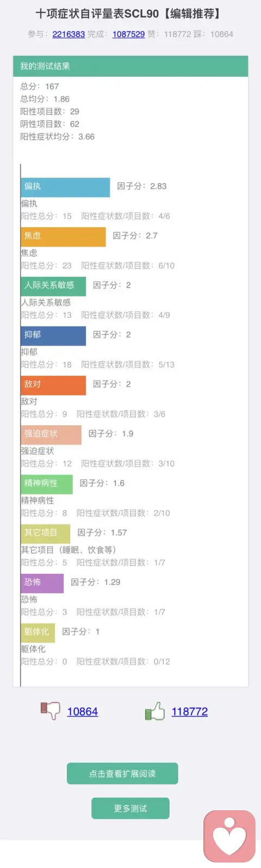The height and width of the screenshot is (868, 261).
Task: Select the orange 焦虑 bar
Action: click(63, 236)
